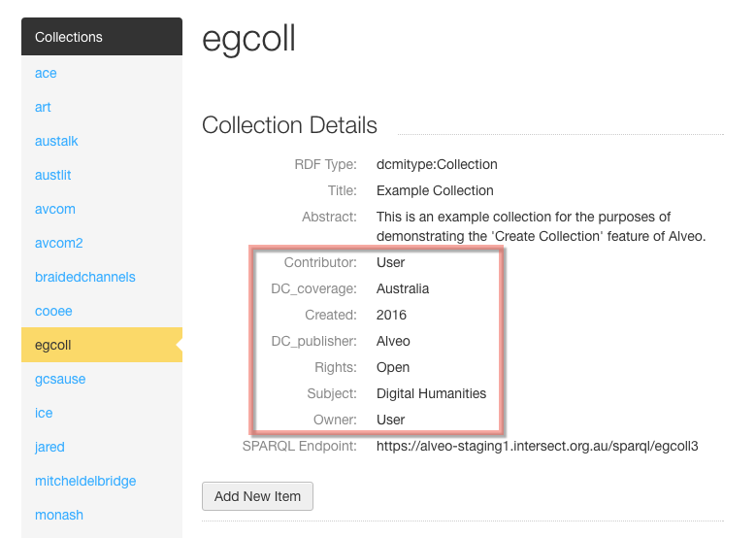Image resolution: width=756 pixels, height=538 pixels.
Task: Go to the ice collection
Action: pyautogui.click(x=44, y=413)
